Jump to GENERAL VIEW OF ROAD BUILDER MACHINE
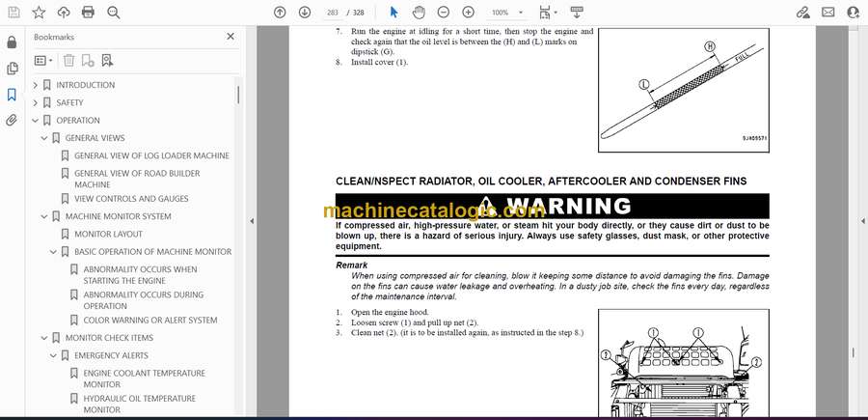 137,179
